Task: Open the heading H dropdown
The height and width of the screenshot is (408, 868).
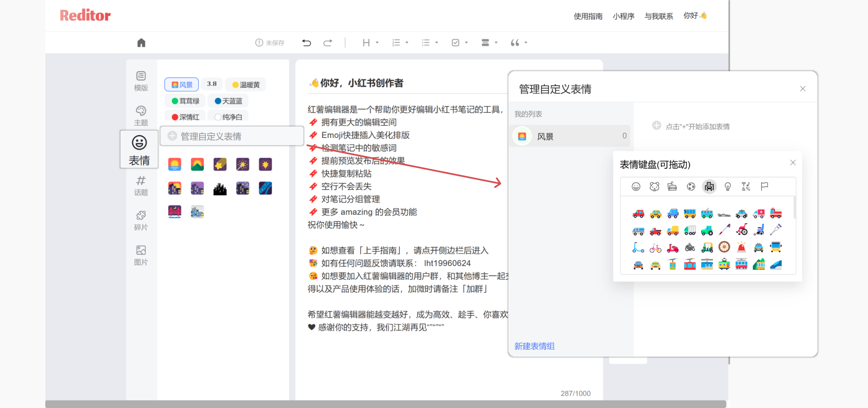Action: point(370,43)
